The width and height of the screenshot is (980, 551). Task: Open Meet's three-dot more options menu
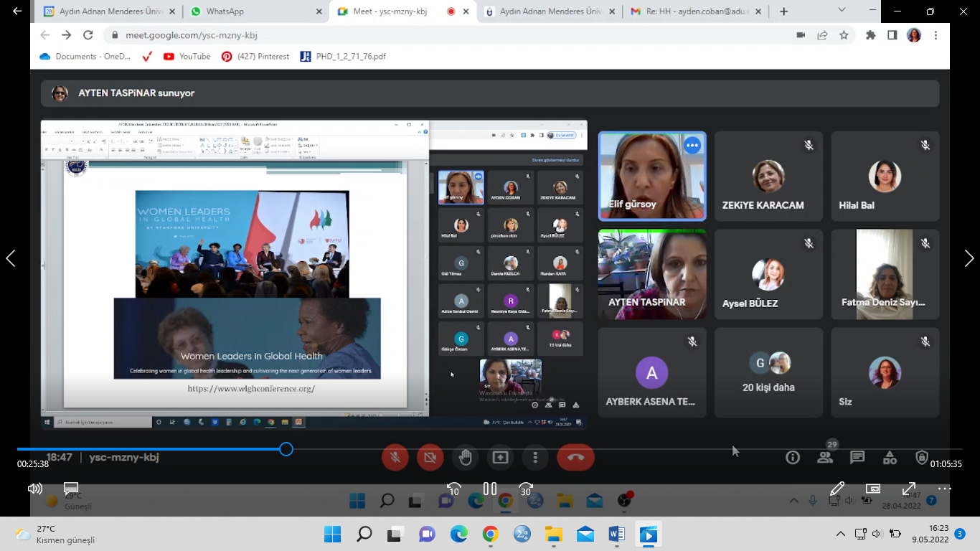pyautogui.click(x=535, y=457)
